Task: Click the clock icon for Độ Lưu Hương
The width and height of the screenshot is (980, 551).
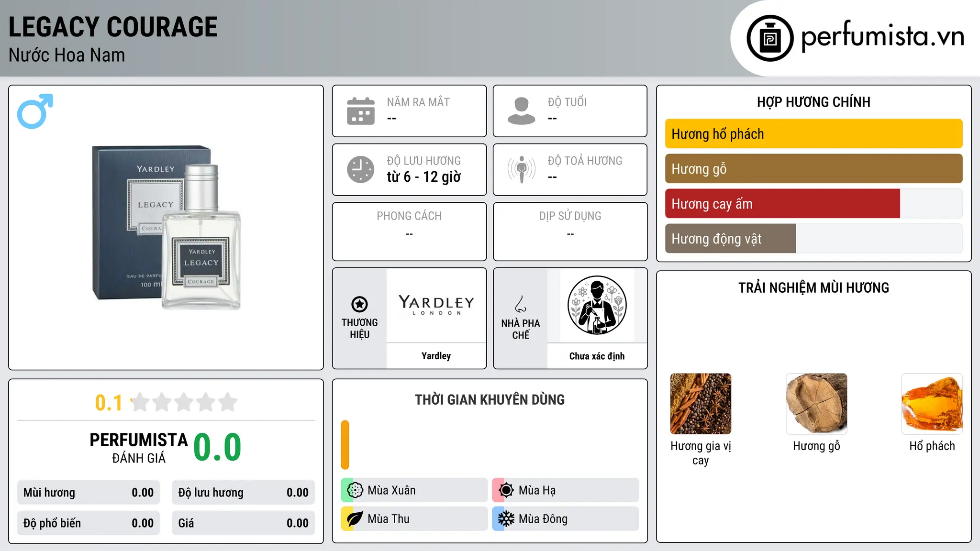Action: tap(361, 169)
